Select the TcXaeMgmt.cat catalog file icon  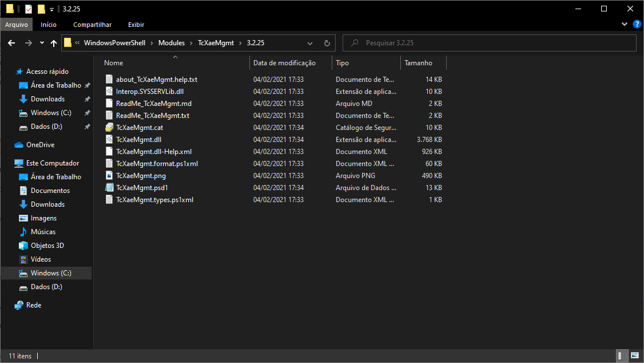(x=109, y=128)
